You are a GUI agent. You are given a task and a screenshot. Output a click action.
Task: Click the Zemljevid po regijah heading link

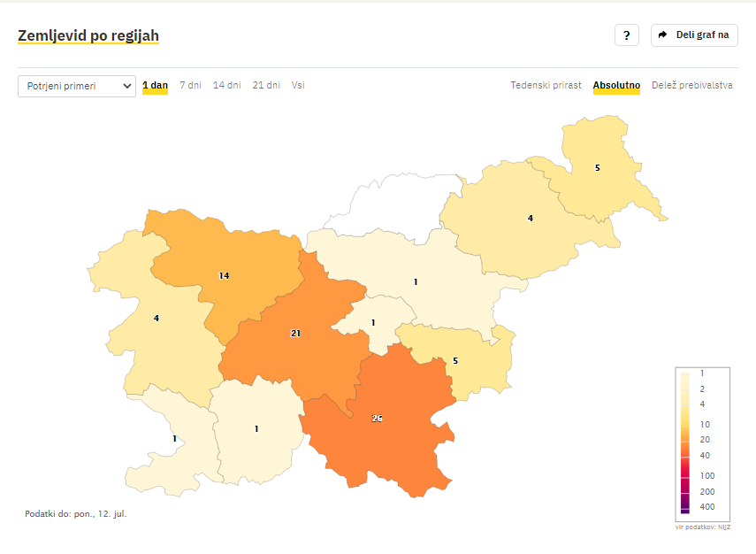tap(88, 35)
